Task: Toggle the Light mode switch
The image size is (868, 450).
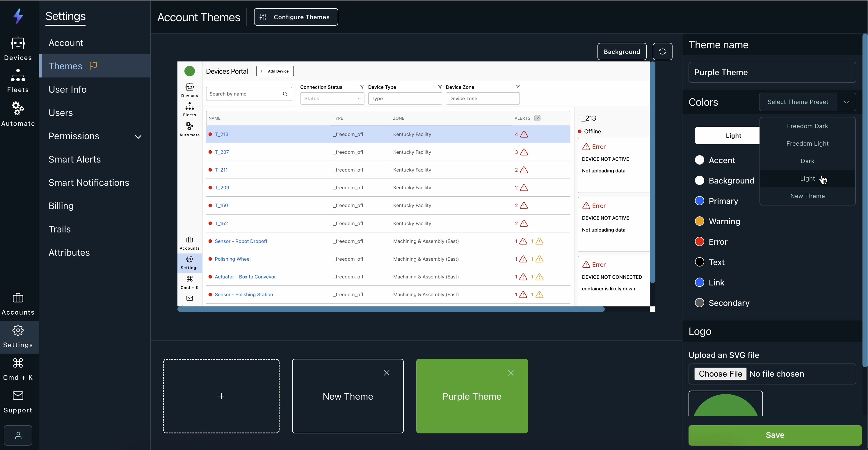Action: [726, 136]
